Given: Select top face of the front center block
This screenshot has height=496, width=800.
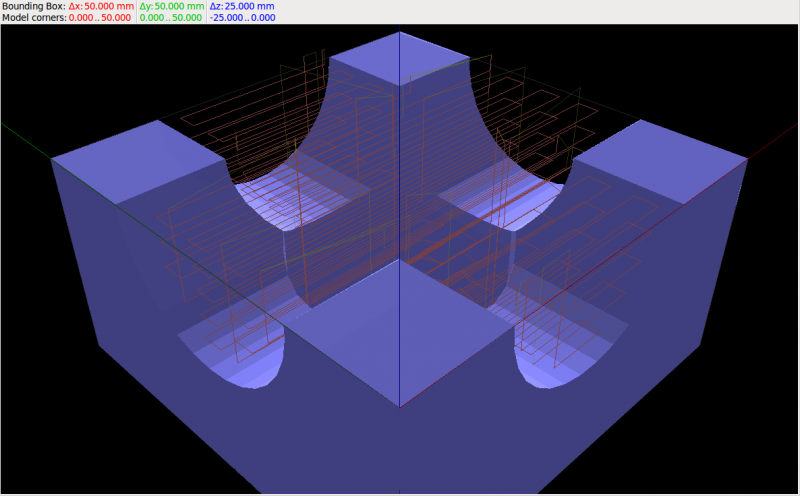Looking at the screenshot, I should click(400, 318).
